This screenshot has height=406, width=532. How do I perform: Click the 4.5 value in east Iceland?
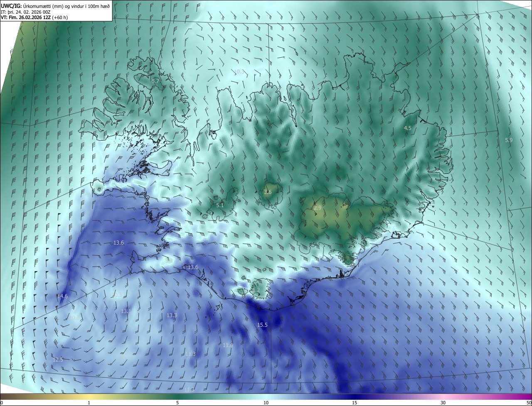(x=408, y=128)
